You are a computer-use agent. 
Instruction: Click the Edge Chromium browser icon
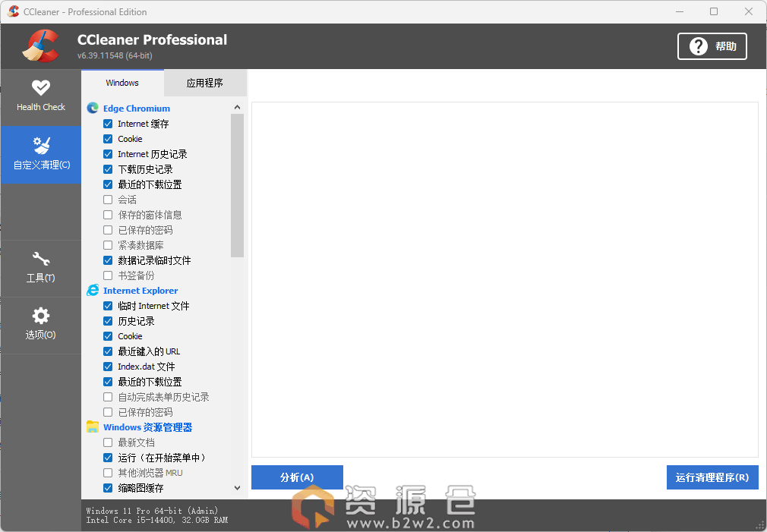pos(93,109)
